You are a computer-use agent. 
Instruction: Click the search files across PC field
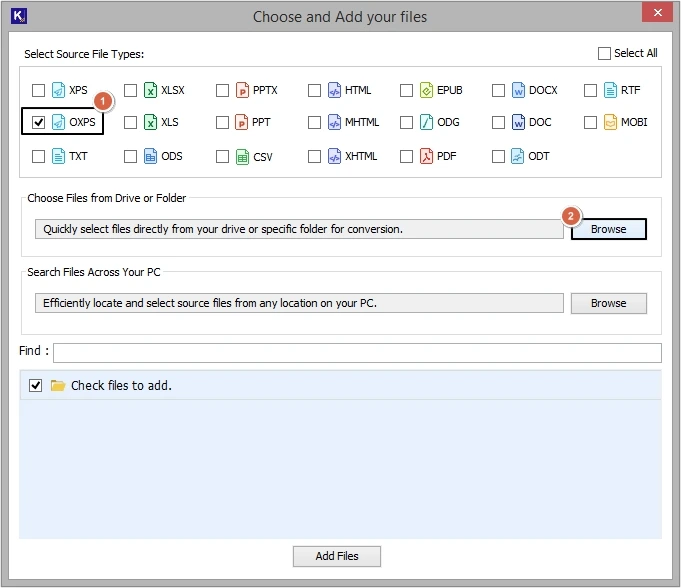click(x=299, y=303)
